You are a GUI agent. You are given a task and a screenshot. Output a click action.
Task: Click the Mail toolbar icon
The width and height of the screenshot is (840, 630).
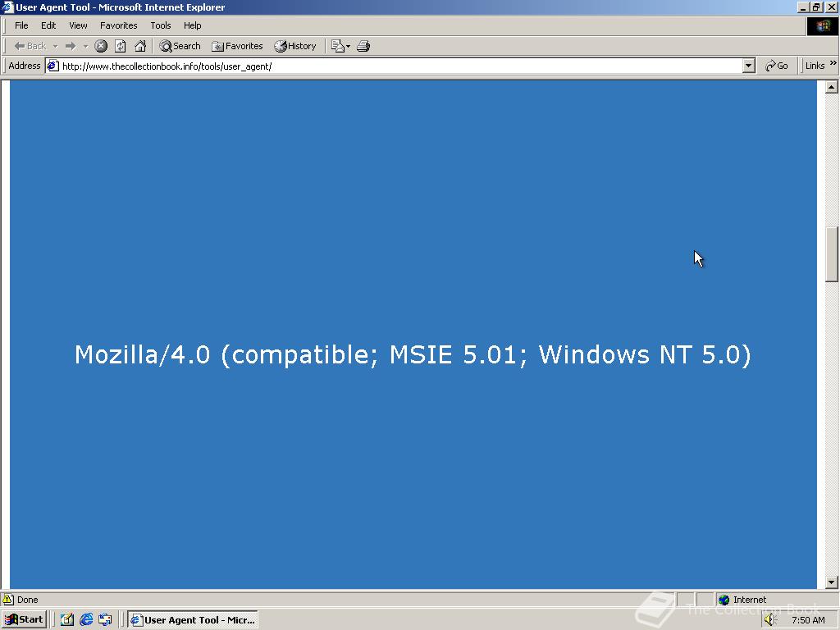pyautogui.click(x=340, y=46)
